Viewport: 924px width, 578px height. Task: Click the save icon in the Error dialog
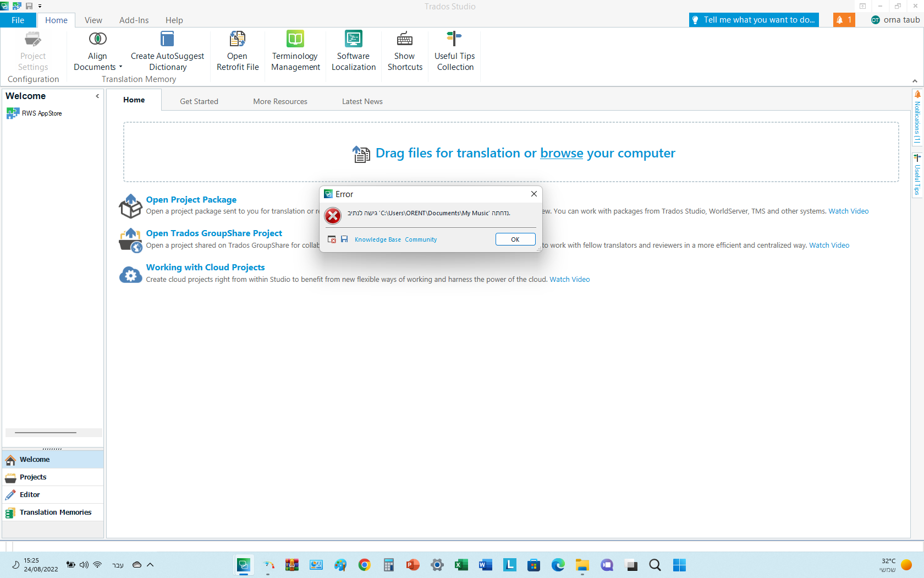344,239
